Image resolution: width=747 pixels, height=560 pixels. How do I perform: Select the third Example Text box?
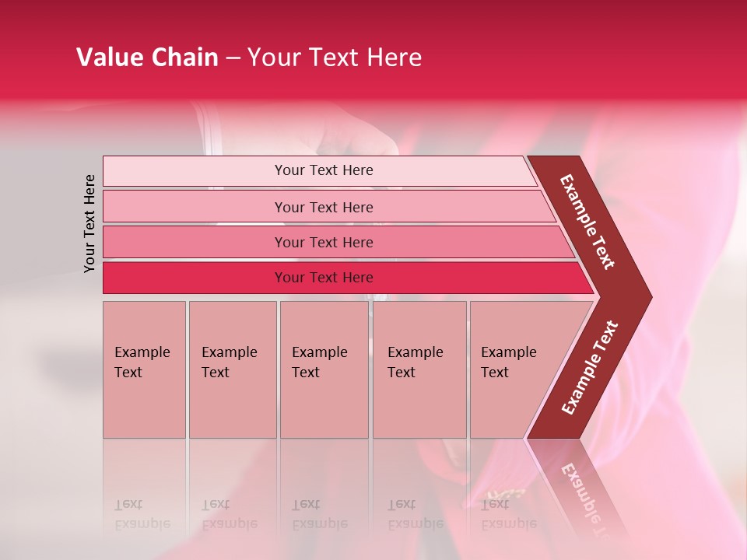324,369
